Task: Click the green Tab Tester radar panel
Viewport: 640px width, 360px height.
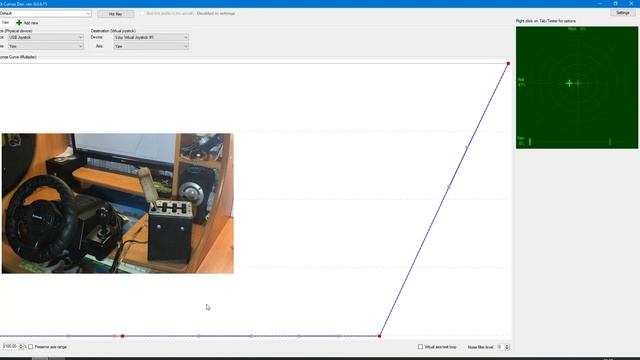Action: coord(577,87)
